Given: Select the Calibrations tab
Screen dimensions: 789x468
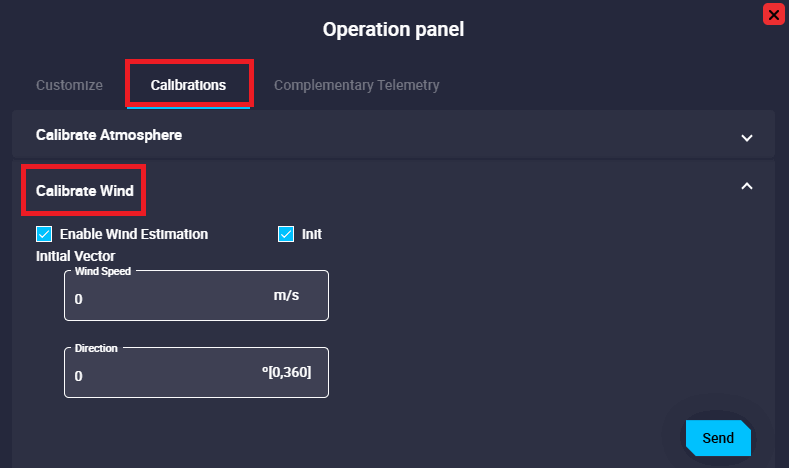Looking at the screenshot, I should pos(188,85).
